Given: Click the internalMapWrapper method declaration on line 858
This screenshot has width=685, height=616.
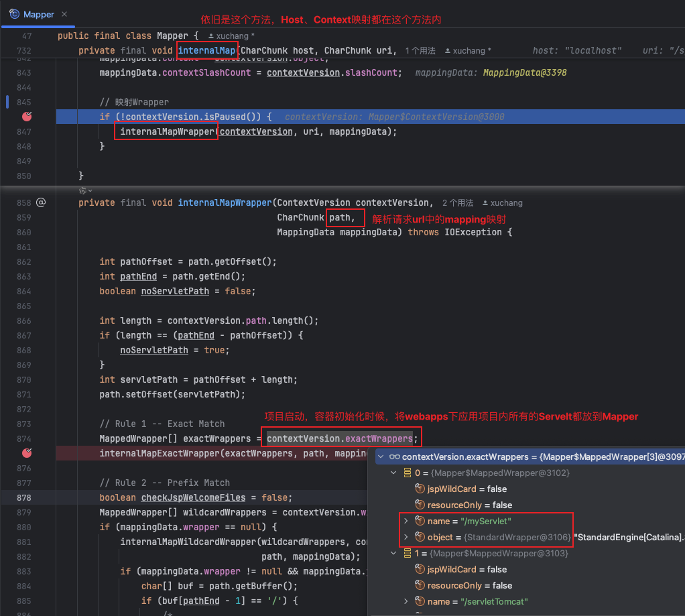Looking at the screenshot, I should (x=225, y=202).
